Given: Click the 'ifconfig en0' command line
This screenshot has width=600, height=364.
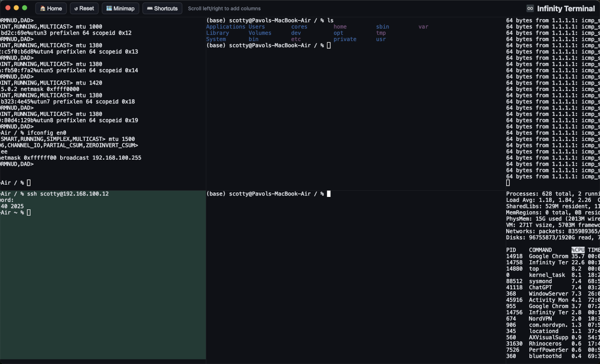Looking at the screenshot, I should pos(46,133).
